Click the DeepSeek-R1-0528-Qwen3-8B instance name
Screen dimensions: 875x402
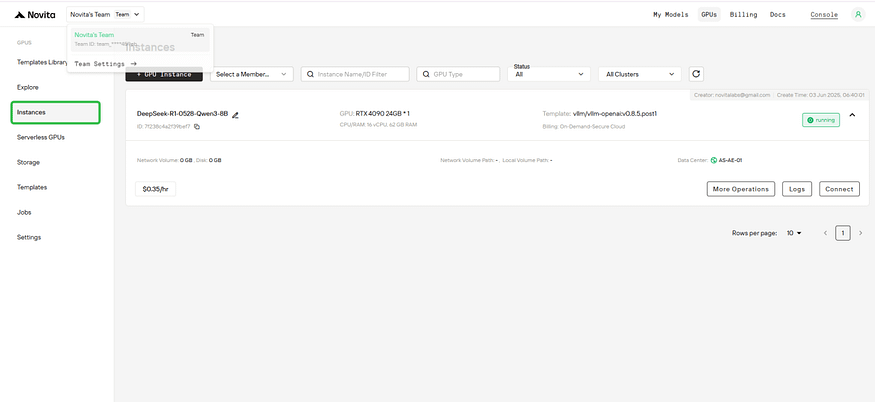(x=182, y=114)
